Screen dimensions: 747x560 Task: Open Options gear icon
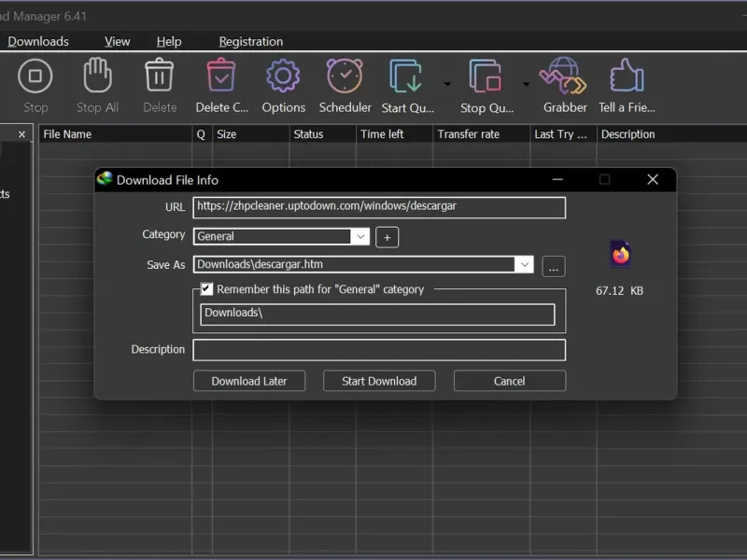[283, 76]
